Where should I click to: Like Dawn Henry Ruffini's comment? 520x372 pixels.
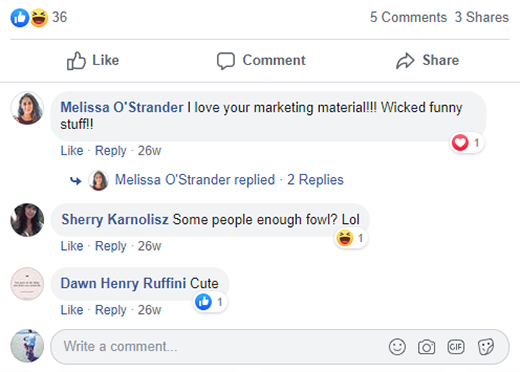coord(72,310)
